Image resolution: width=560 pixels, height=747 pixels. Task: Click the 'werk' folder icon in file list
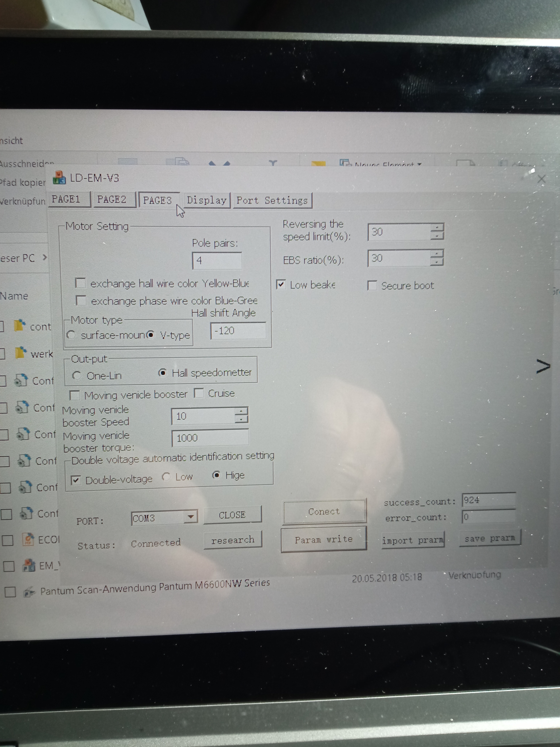[21, 352]
